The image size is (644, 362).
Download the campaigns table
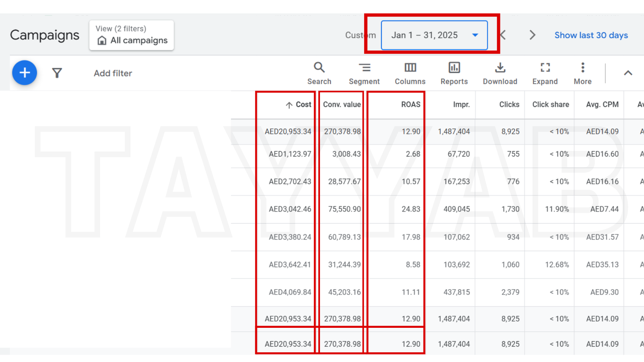pyautogui.click(x=500, y=73)
